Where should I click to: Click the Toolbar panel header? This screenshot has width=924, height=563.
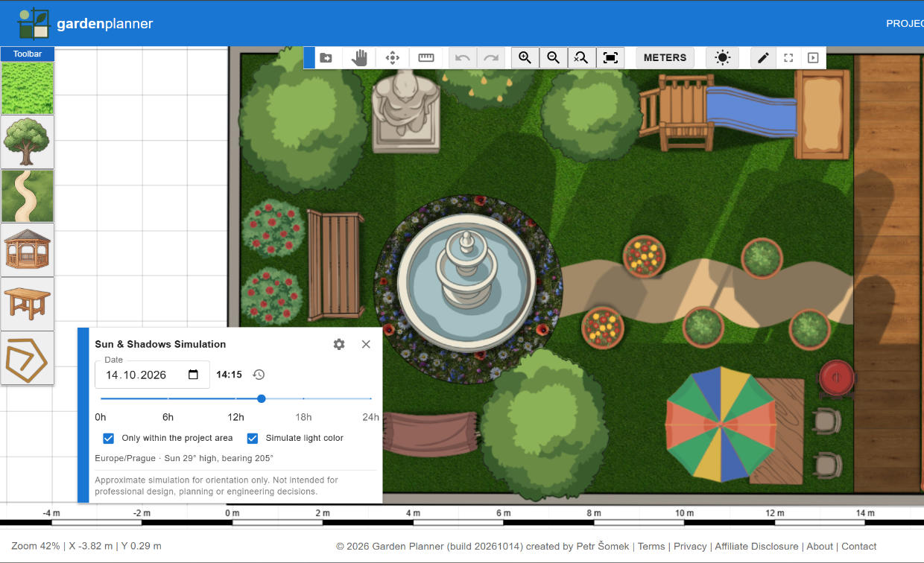point(28,54)
